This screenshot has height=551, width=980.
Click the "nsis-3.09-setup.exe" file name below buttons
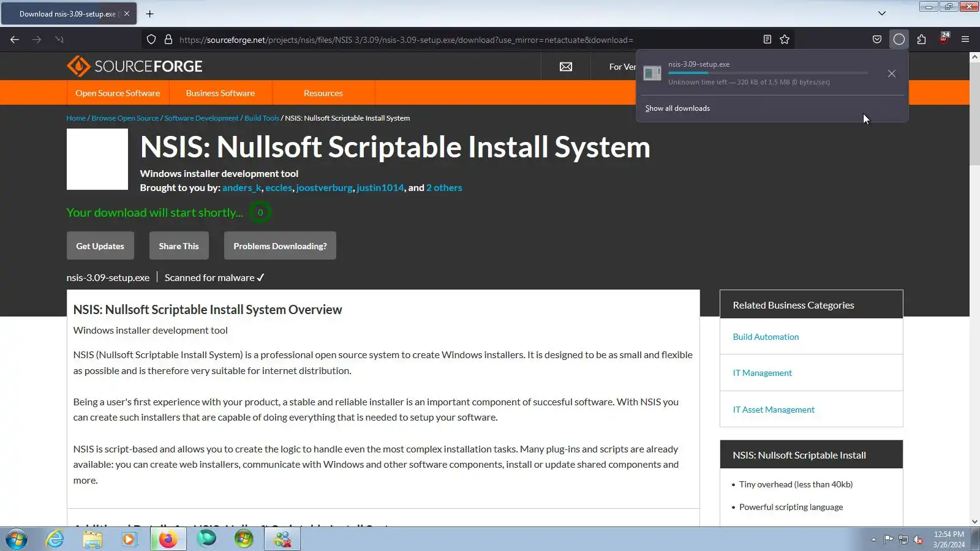[108, 278]
